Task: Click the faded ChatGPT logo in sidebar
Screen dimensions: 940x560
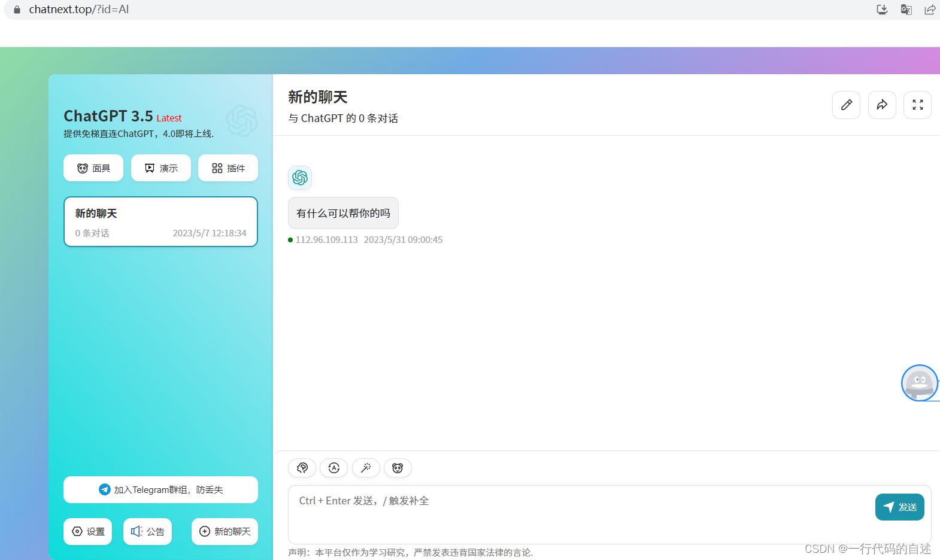Action: tap(242, 121)
